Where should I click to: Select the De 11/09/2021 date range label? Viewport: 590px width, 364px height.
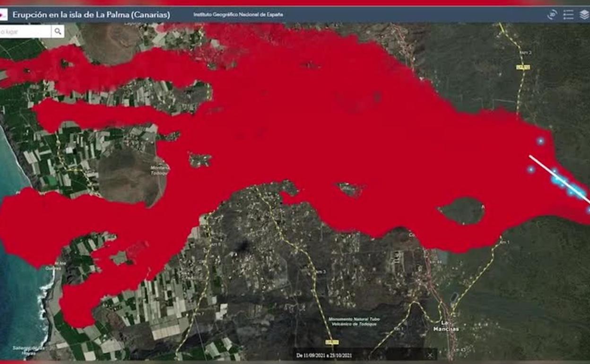[x=326, y=355]
